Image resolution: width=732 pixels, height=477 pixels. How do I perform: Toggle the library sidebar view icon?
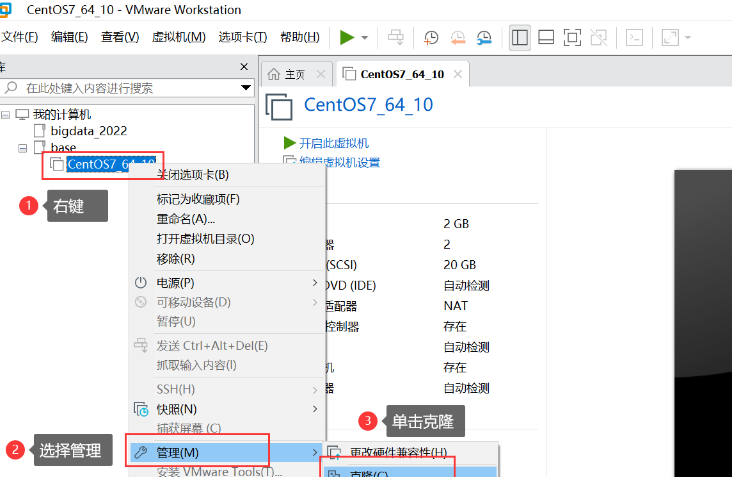[520, 37]
